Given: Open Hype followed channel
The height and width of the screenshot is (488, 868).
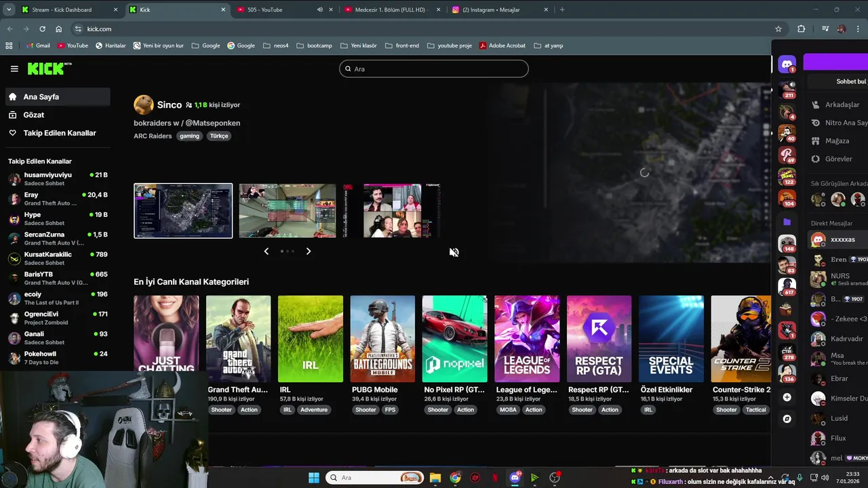Looking at the screenshot, I should pos(58,219).
